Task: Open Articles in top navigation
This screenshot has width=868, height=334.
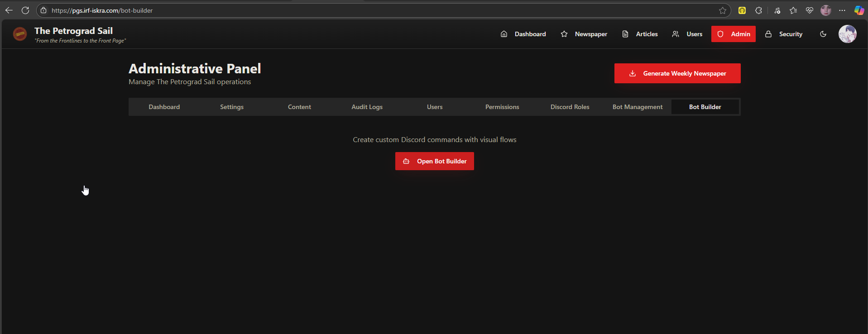Action: click(640, 34)
